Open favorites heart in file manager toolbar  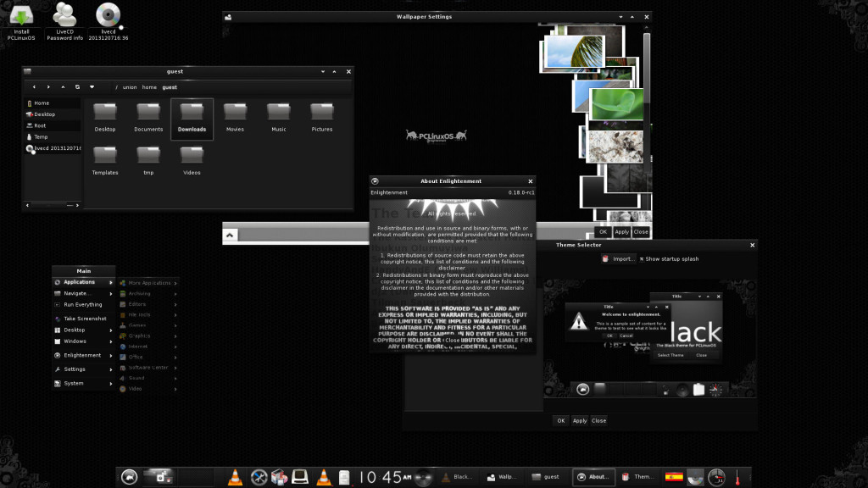[92, 87]
